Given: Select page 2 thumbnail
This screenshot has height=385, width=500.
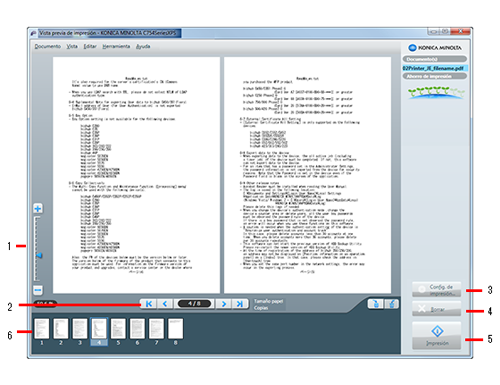Looking at the screenshot, I should pyautogui.click(x=61, y=329).
